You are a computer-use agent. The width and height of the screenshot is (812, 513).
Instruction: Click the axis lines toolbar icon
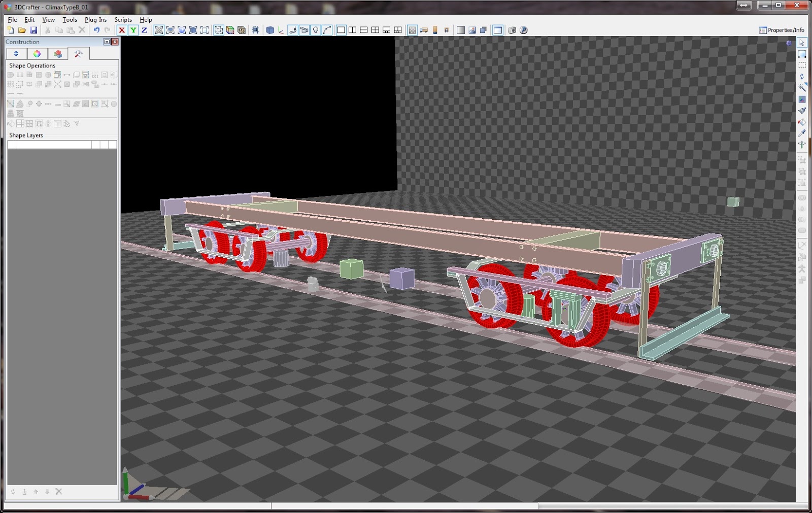[281, 30]
